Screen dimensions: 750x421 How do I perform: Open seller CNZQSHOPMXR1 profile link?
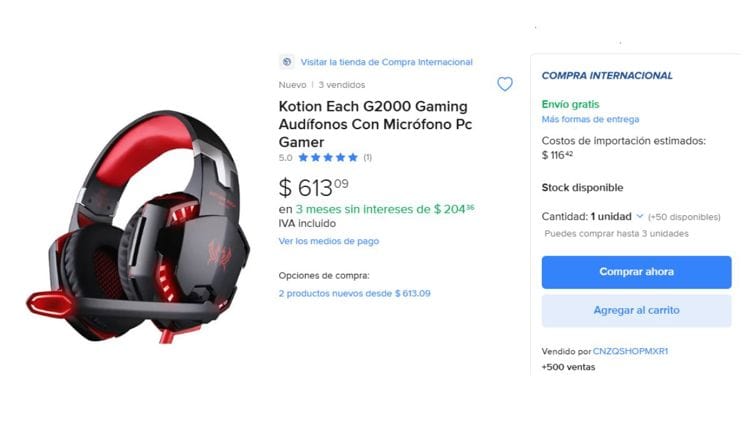630,351
